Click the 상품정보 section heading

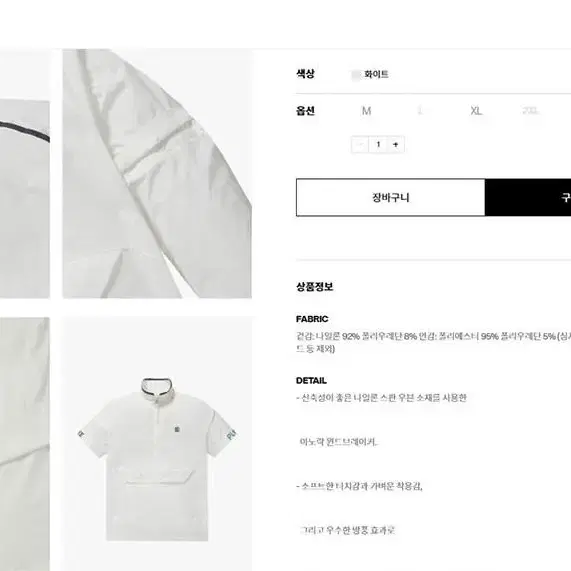point(315,287)
